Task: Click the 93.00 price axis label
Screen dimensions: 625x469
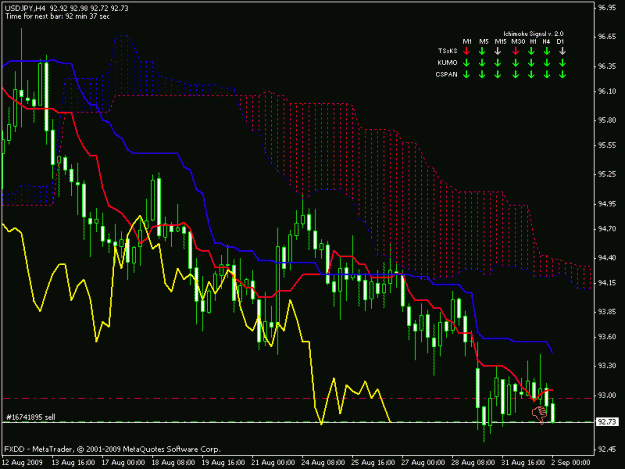Action: (607, 395)
